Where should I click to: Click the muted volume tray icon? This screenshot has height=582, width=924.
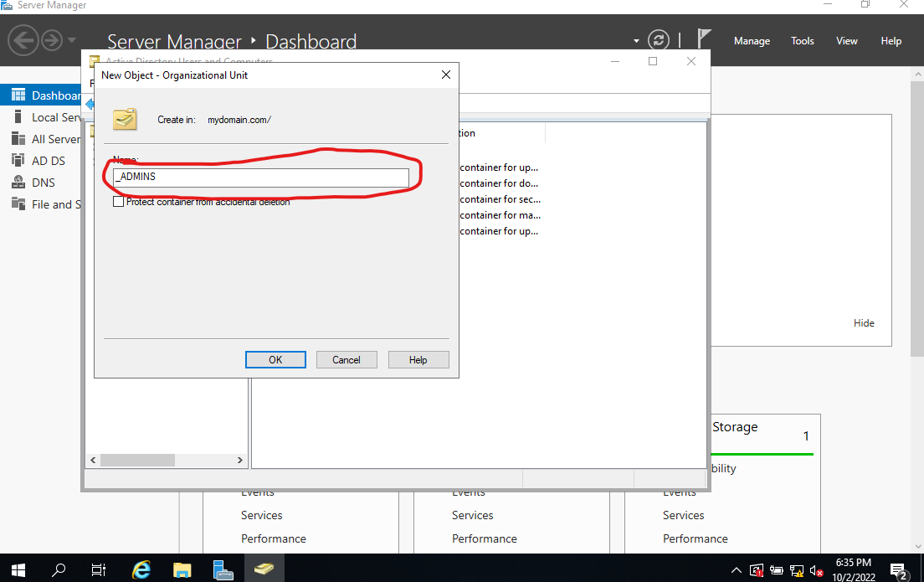coord(816,570)
